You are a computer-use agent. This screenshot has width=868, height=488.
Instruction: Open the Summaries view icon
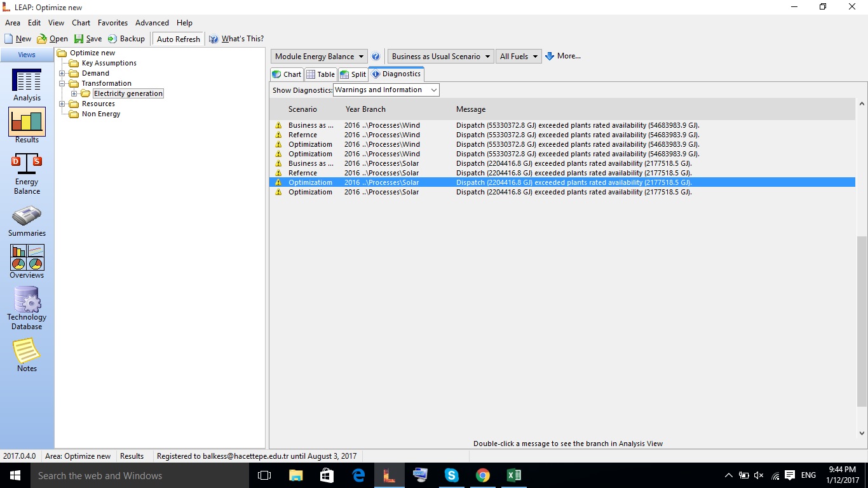[27, 221]
